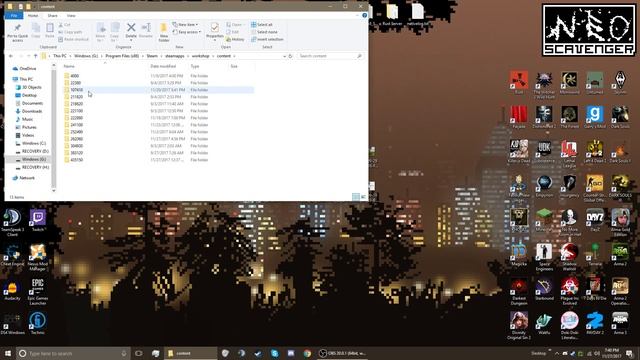Click the Paste icon in ribbon
This screenshot has width=640, height=360.
(50, 31)
